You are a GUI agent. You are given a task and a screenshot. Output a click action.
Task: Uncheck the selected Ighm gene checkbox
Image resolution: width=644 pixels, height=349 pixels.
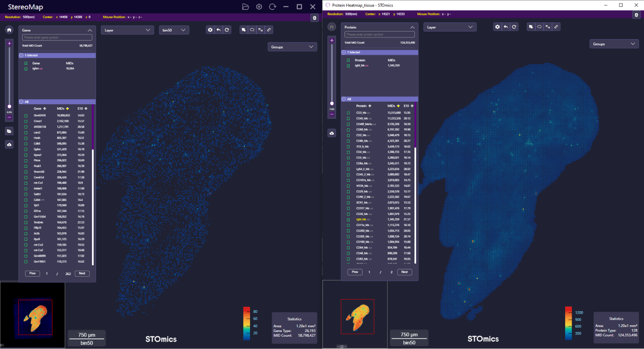coord(26,69)
